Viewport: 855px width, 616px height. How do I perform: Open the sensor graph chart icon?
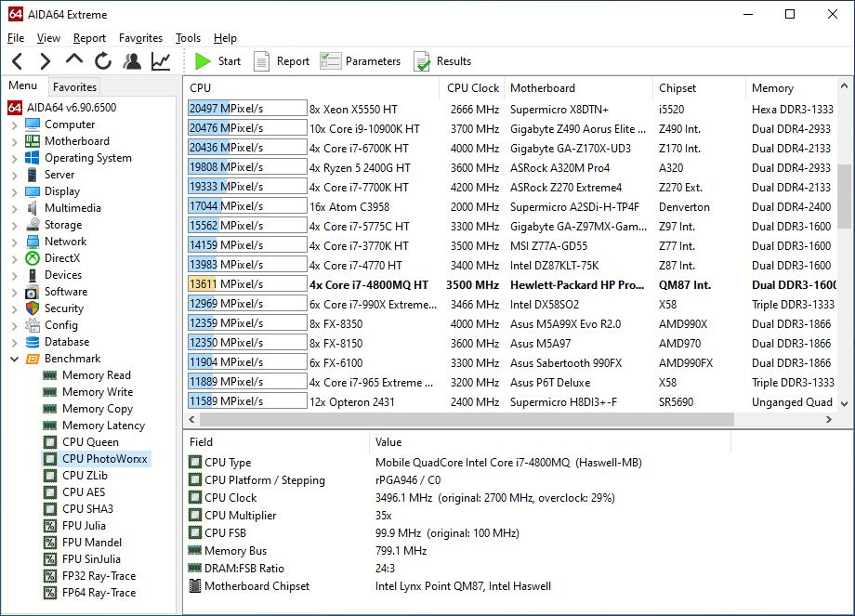point(161,61)
